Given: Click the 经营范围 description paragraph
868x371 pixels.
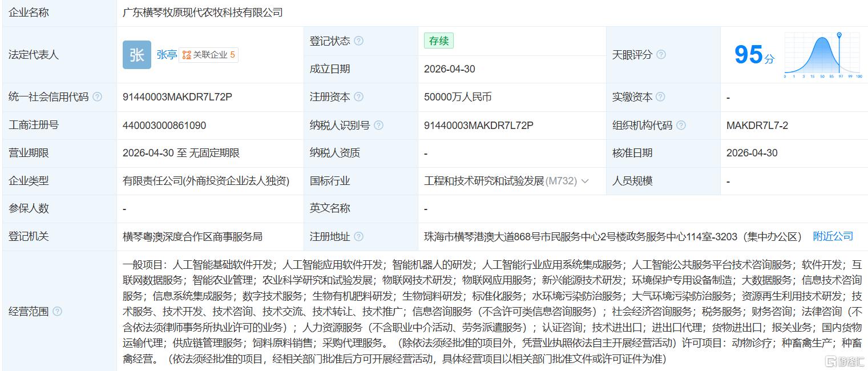Looking at the screenshot, I should 492,312.
